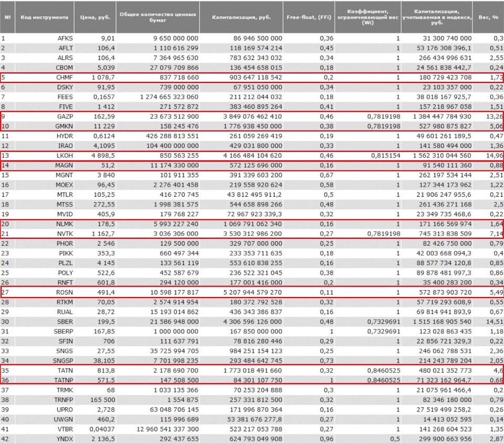This screenshot has height=444, width=504.
Task: Click the AFLT ticker cell
Action: click(66, 48)
